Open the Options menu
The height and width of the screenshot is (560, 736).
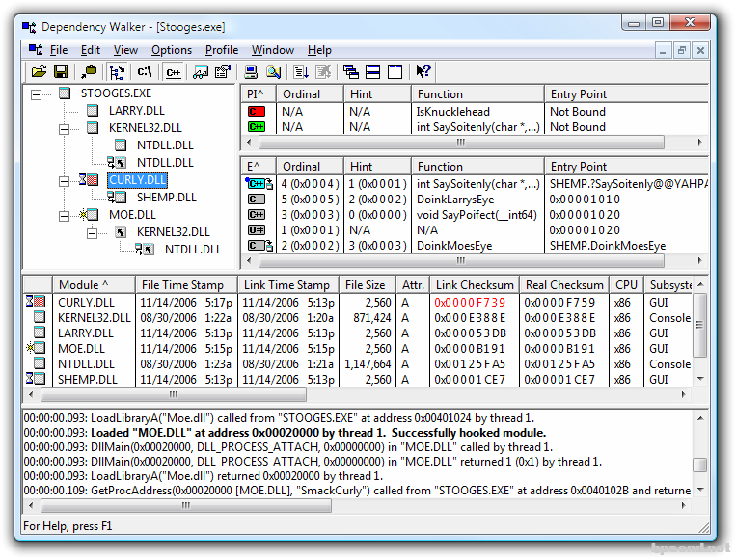pyautogui.click(x=172, y=50)
